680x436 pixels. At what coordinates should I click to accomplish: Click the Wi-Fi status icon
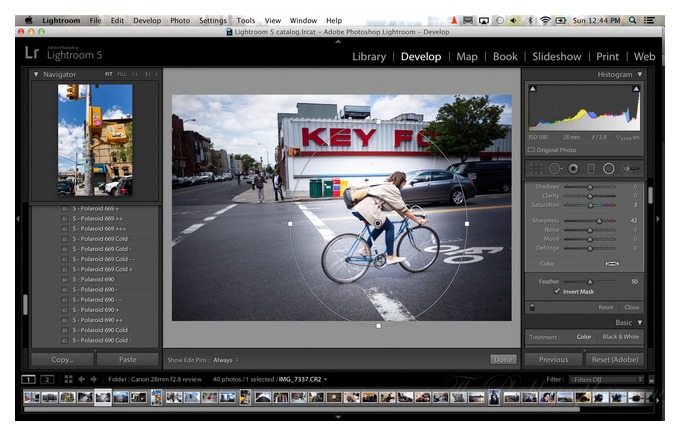click(546, 20)
